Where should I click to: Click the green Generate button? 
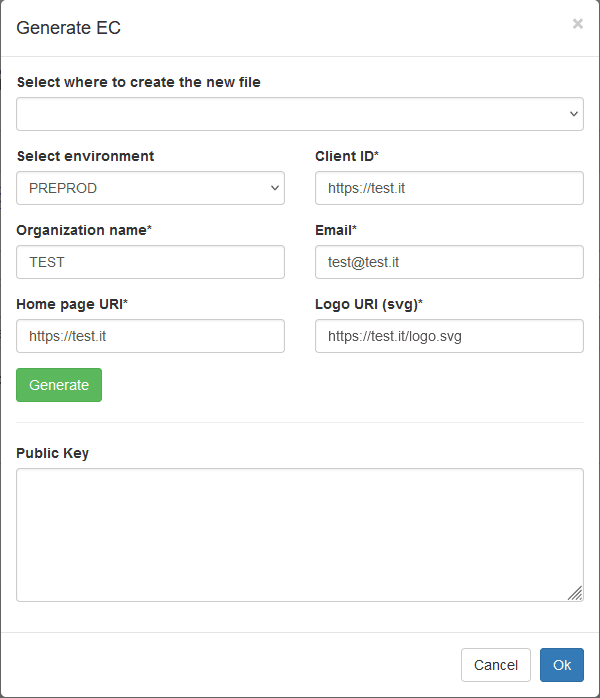pyautogui.click(x=59, y=385)
